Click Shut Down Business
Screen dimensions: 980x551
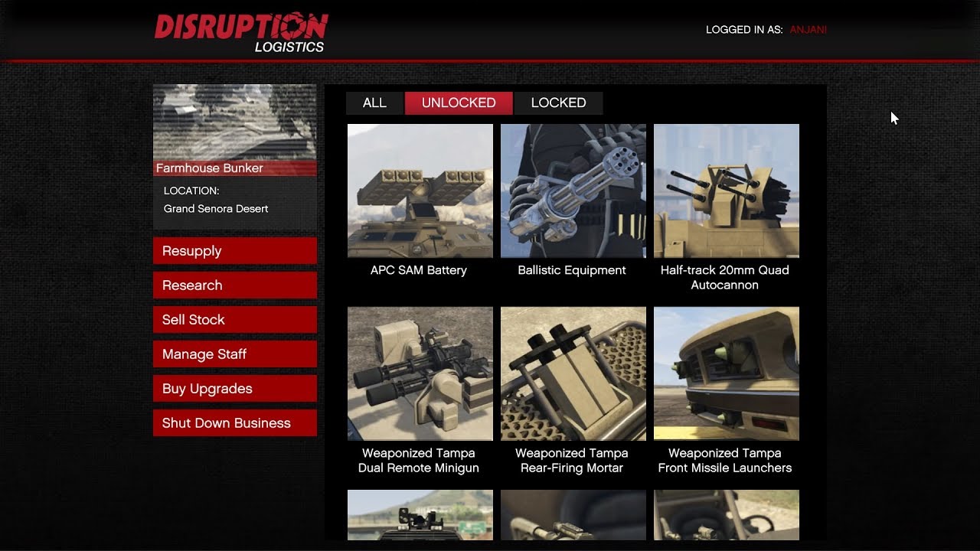coord(235,423)
